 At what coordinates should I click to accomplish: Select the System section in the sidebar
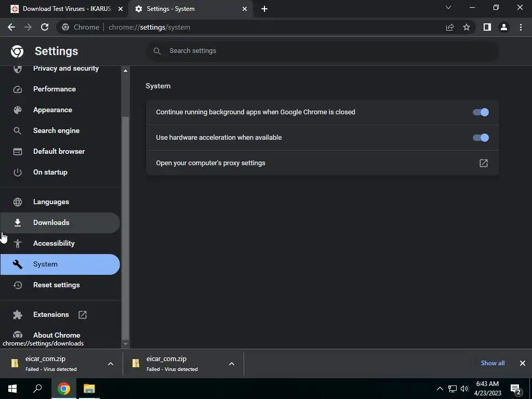coord(60,264)
